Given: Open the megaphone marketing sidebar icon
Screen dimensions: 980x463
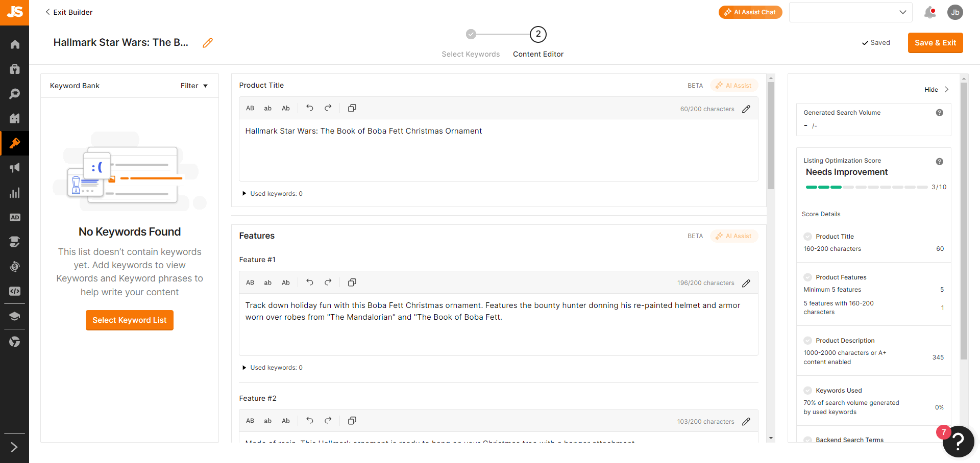Looking at the screenshot, I should pyautogui.click(x=15, y=168).
